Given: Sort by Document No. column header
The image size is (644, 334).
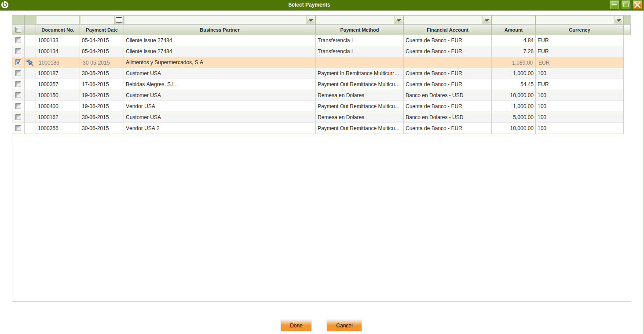Looking at the screenshot, I should 58,30.
